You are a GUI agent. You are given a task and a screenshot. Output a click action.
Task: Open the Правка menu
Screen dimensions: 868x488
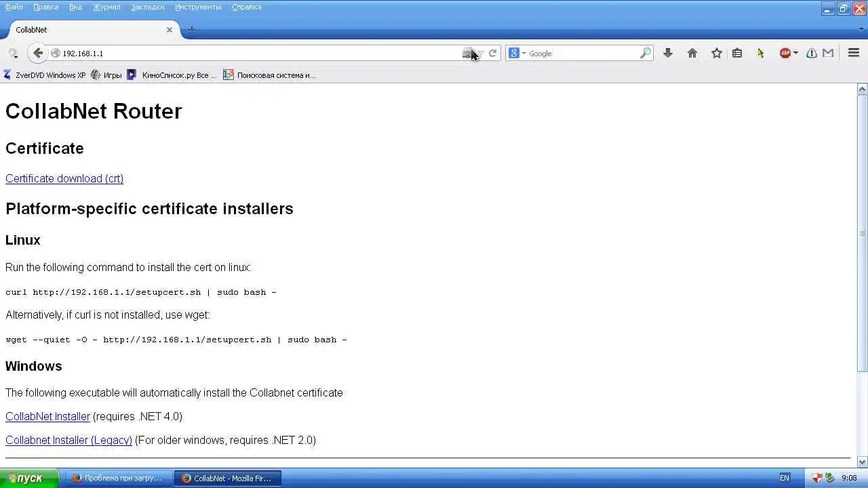[x=45, y=7]
